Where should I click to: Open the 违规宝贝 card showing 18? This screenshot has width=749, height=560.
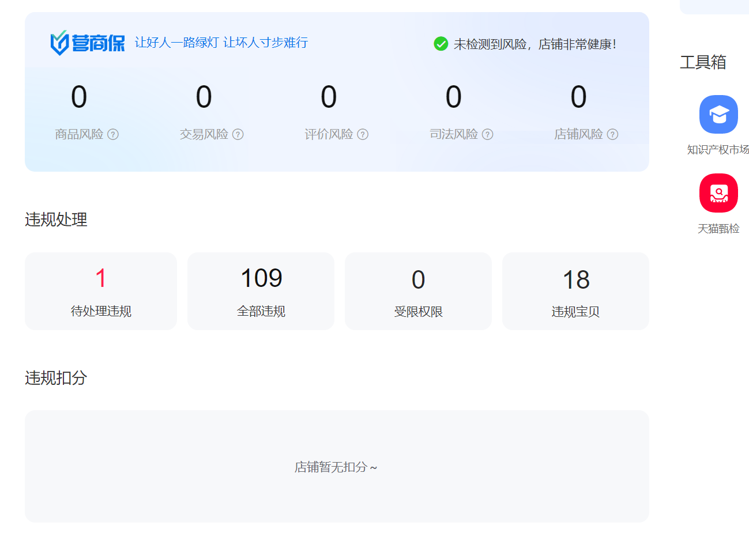click(x=575, y=291)
